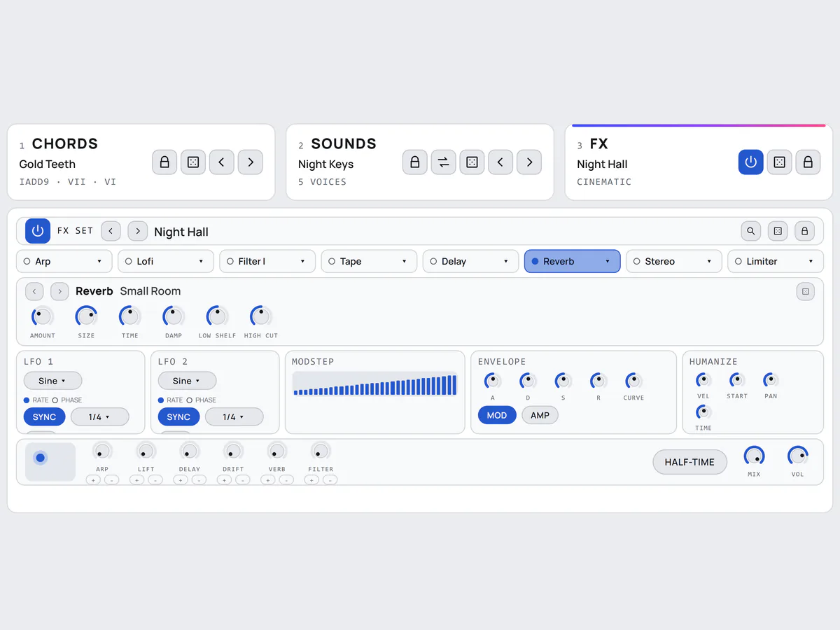Select RATE radio in LFO 2
Viewport: 840px width, 630px height.
(x=161, y=400)
